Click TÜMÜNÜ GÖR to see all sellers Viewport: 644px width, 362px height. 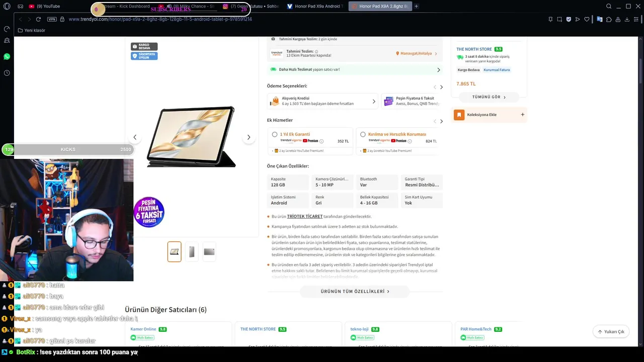(489, 97)
